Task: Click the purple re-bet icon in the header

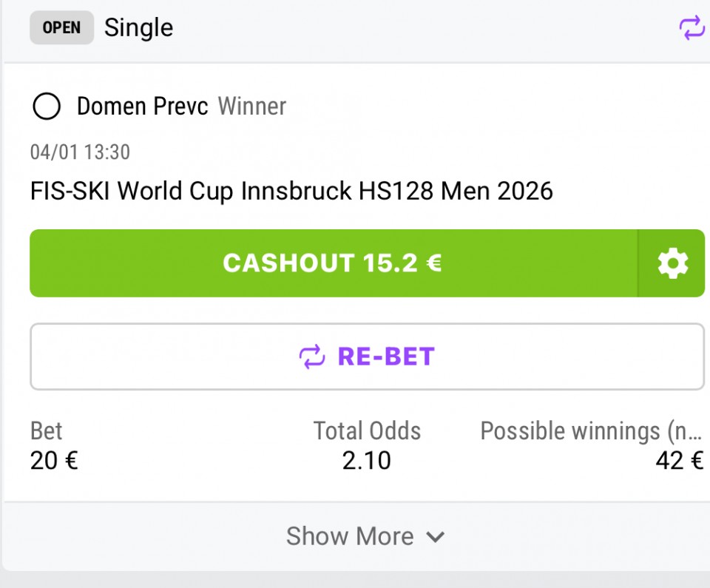Action: point(691,28)
